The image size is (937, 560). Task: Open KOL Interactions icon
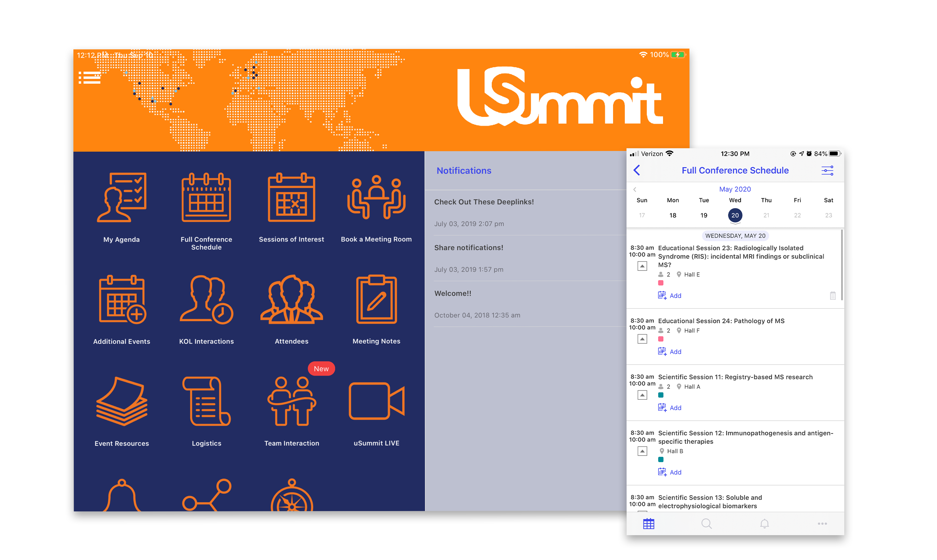click(x=206, y=299)
